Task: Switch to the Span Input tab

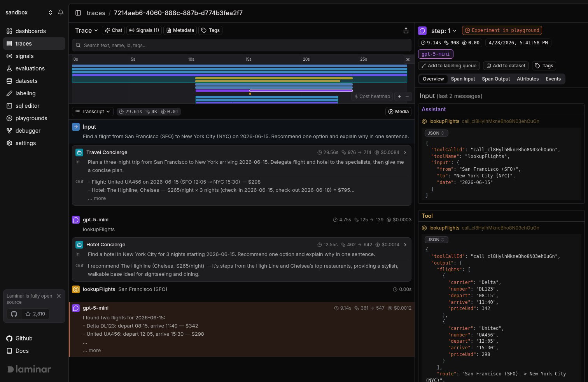Action: pos(463,79)
